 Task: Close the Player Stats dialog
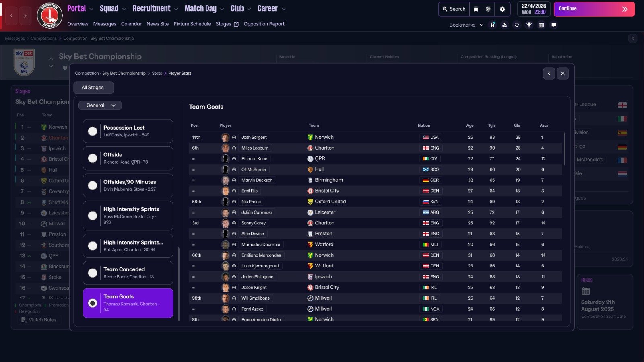click(x=563, y=73)
